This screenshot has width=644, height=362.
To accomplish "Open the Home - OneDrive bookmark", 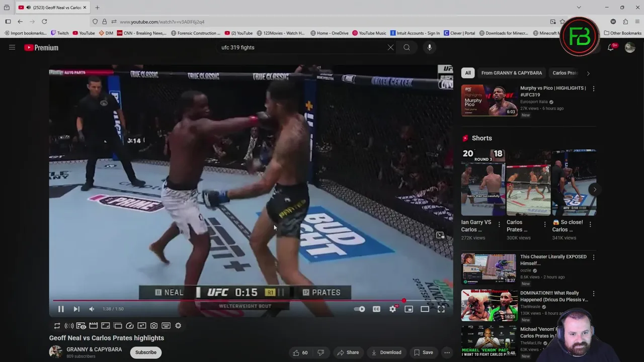I will pos(330,33).
